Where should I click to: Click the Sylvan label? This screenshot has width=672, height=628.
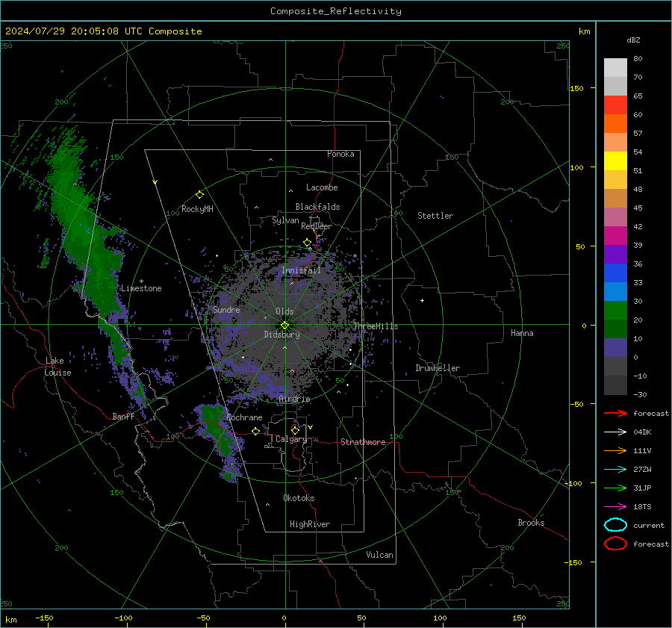285,221
